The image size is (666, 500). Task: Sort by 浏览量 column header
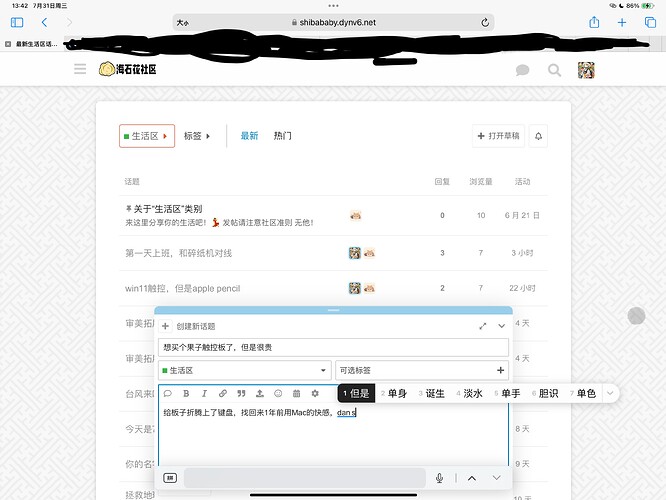point(481,182)
